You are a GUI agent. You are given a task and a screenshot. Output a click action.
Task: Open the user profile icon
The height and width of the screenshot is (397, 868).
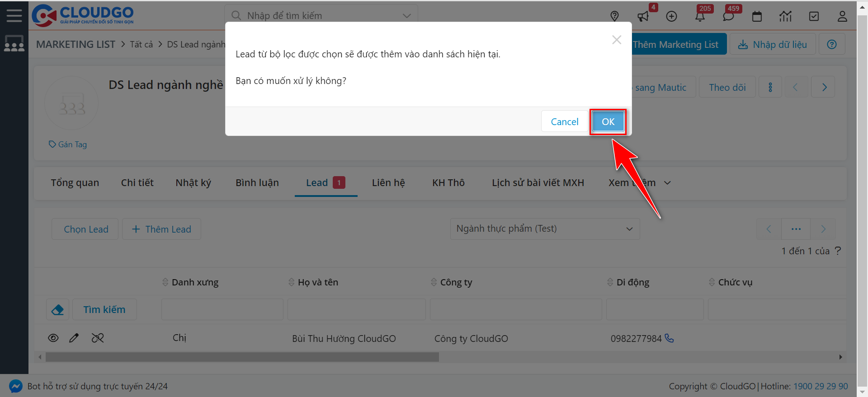(x=842, y=17)
